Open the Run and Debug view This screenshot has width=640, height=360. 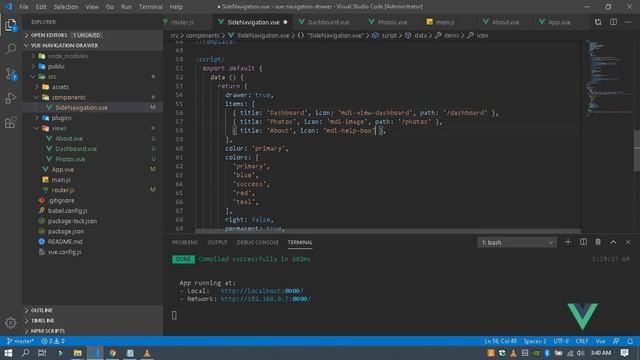point(11,98)
